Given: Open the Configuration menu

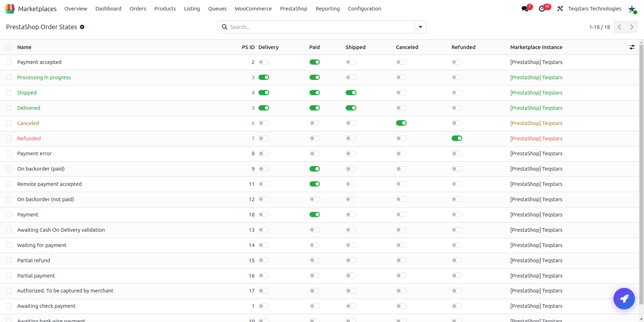Looking at the screenshot, I should pos(364,9).
